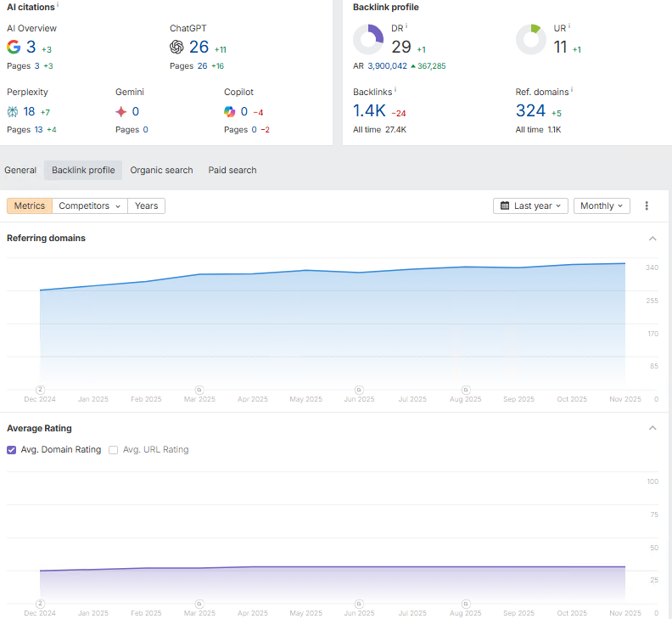The width and height of the screenshot is (672, 619).
Task: Click Dec 2024 marker on Referring domains chart
Action: [x=40, y=390]
